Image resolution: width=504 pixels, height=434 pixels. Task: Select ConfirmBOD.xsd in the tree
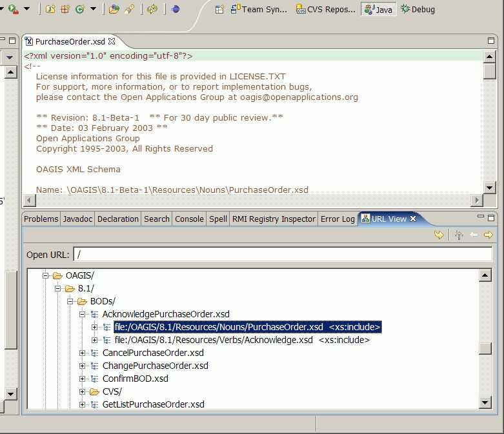[x=135, y=379]
